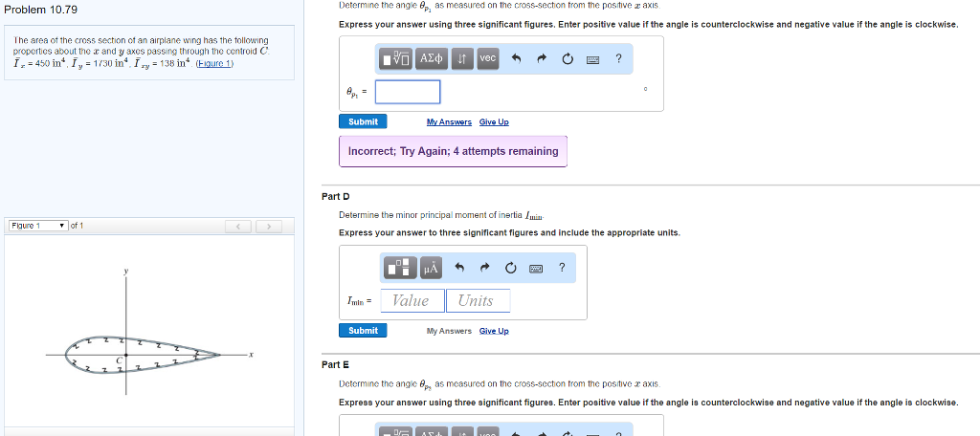Show keyboard shortcuts in θp1 toolbar
The width and height of the screenshot is (980, 436).
(x=592, y=60)
